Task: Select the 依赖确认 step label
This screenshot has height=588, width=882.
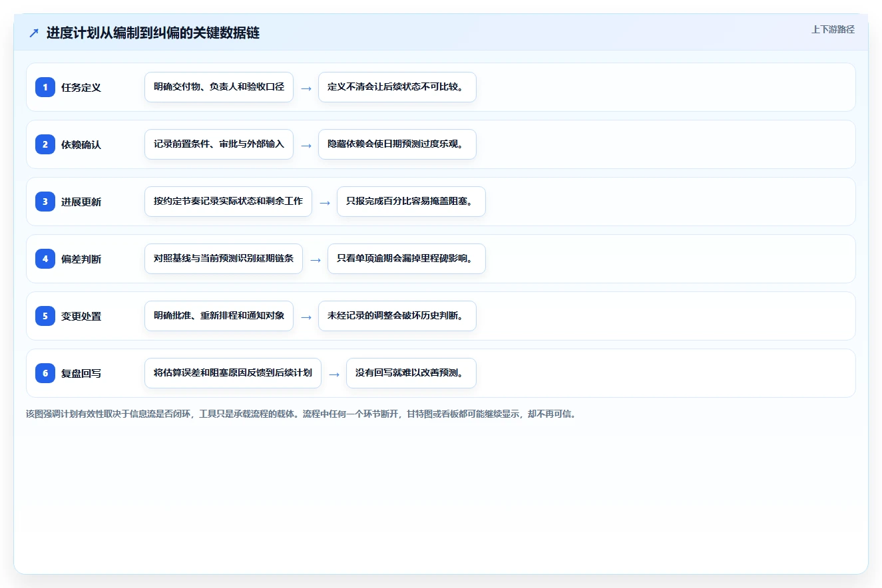Action: [x=81, y=144]
